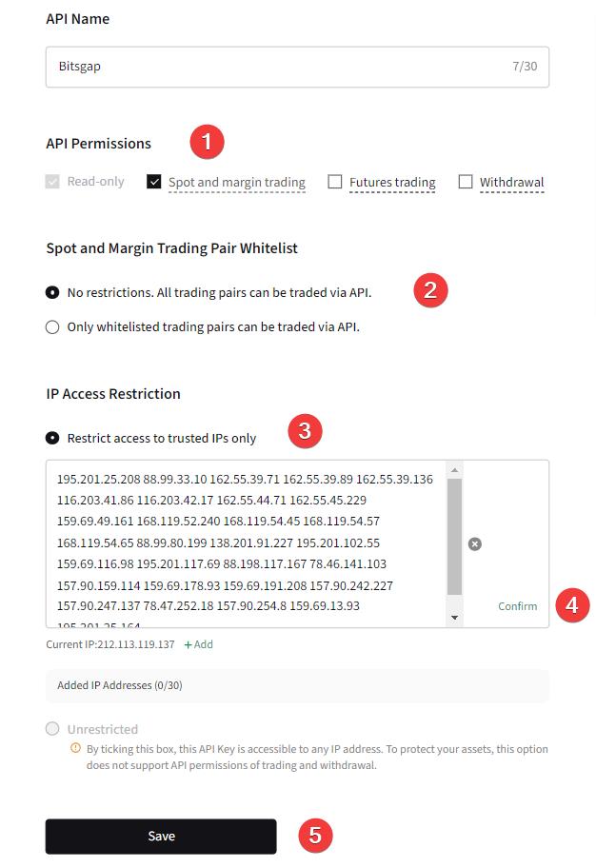
Task: Click the red step 1 marker
Action: coord(207,143)
